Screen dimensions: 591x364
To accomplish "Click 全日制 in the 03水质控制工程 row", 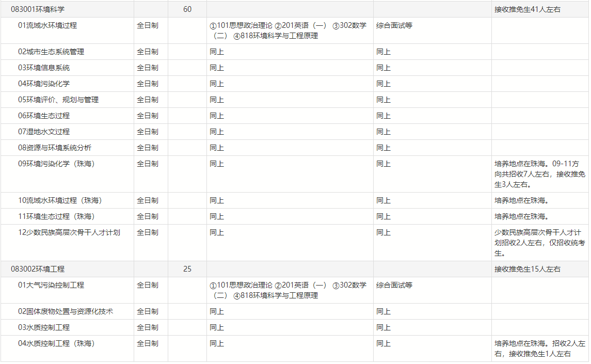I will [x=148, y=327].
